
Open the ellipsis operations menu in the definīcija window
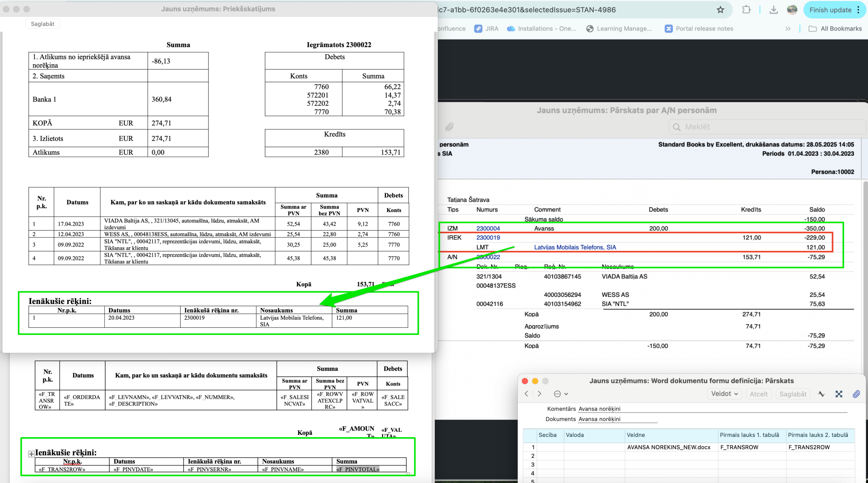560,394
